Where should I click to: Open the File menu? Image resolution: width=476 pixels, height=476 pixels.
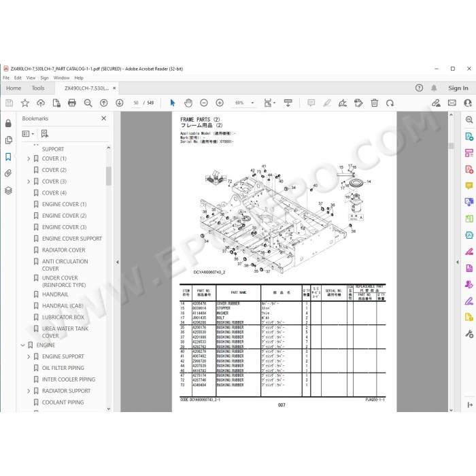click(6, 78)
